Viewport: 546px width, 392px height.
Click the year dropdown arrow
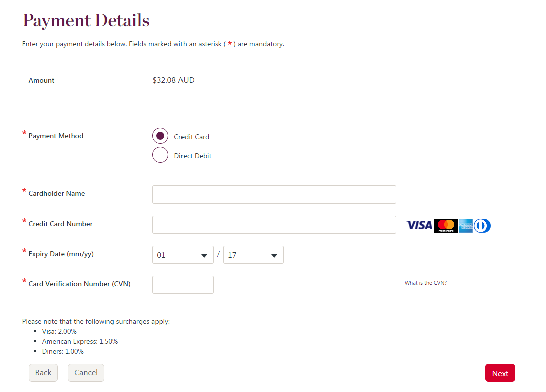pos(275,255)
